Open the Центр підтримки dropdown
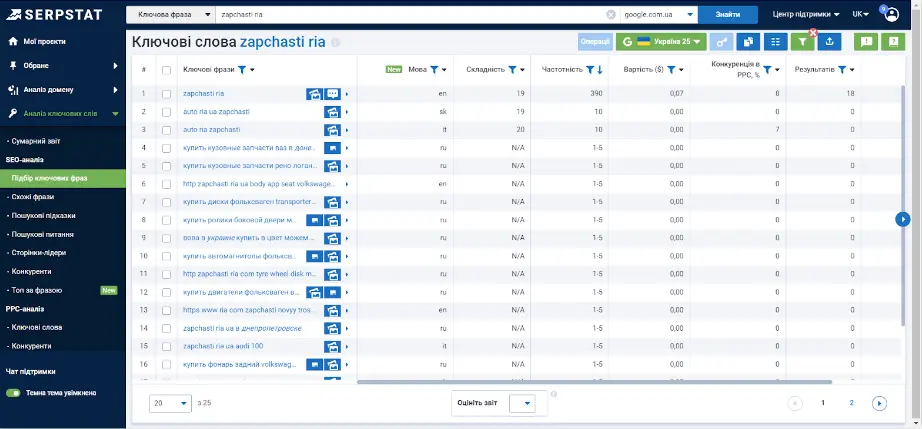 806,15
